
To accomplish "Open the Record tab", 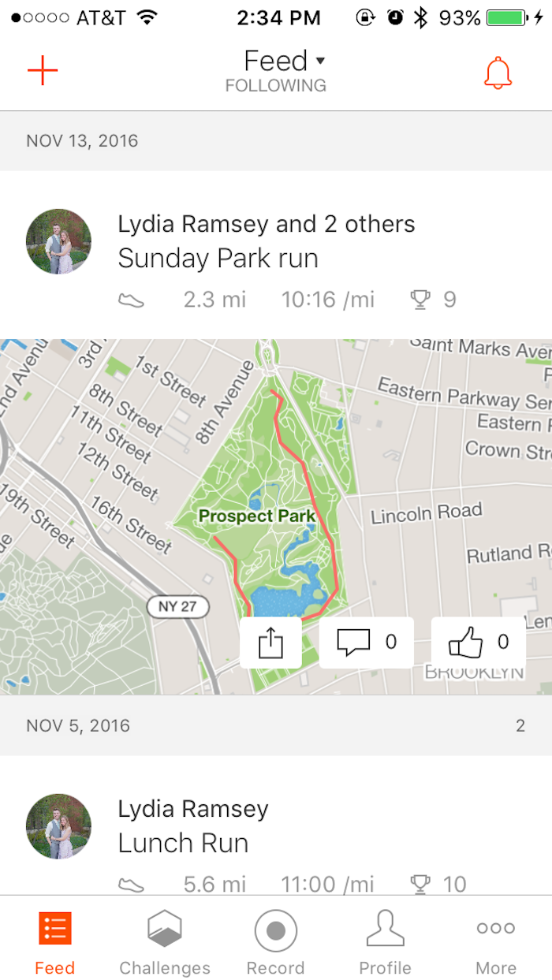I will [x=275, y=941].
